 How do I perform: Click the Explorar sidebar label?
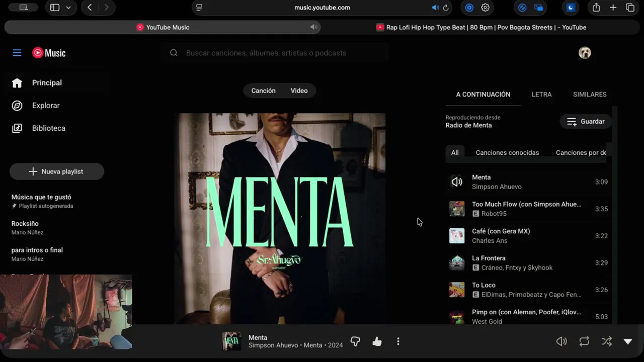point(46,106)
